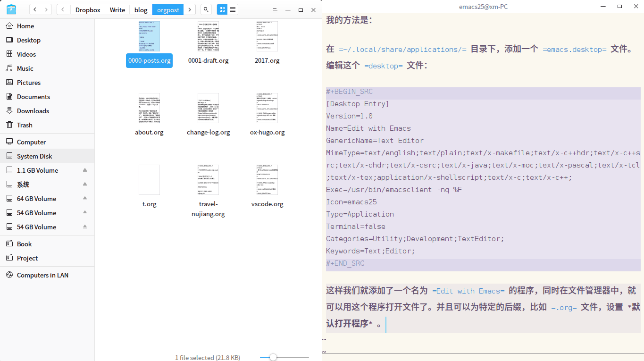The width and height of the screenshot is (644, 361).
Task: Select the ox-hugo.org file
Action: tap(267, 132)
